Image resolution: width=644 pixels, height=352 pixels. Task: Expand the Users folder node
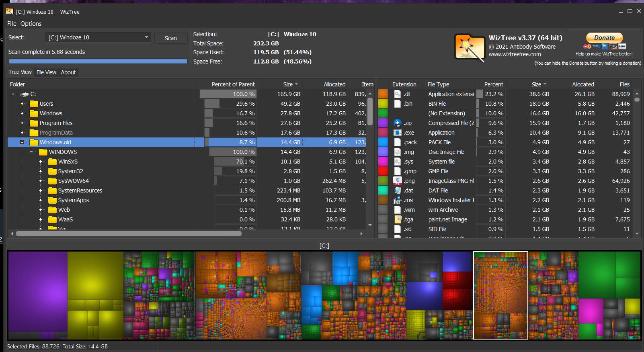(x=22, y=104)
